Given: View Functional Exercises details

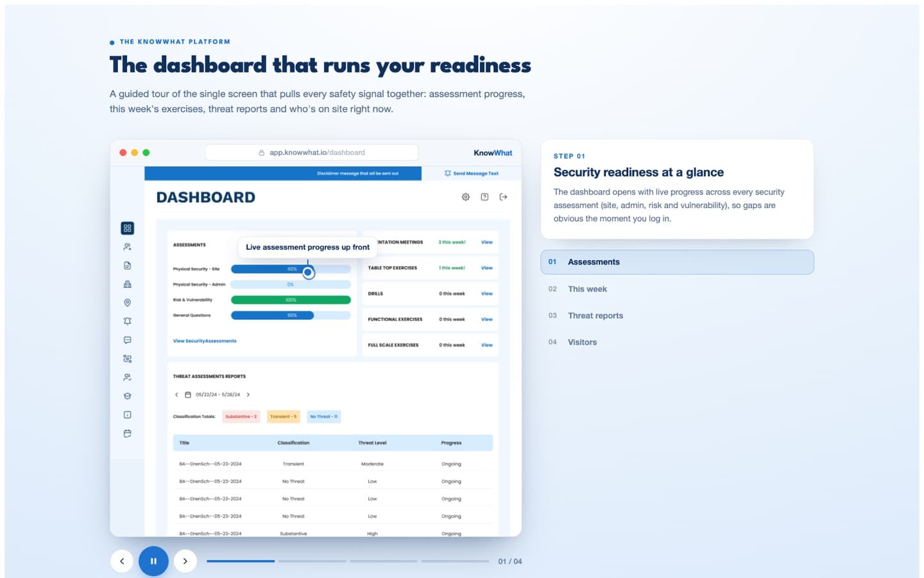Looking at the screenshot, I should pyautogui.click(x=487, y=319).
